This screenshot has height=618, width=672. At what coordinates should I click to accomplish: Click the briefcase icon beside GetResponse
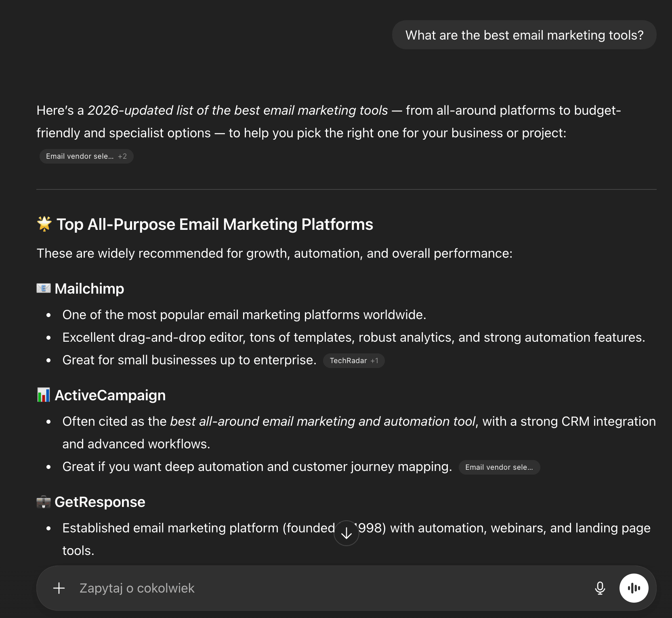coord(44,502)
